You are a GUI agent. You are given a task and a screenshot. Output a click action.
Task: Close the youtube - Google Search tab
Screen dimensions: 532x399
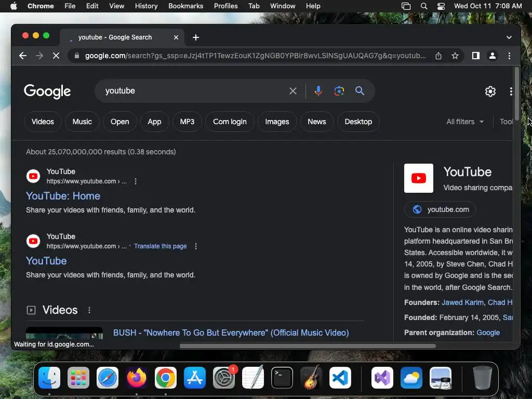[176, 37]
